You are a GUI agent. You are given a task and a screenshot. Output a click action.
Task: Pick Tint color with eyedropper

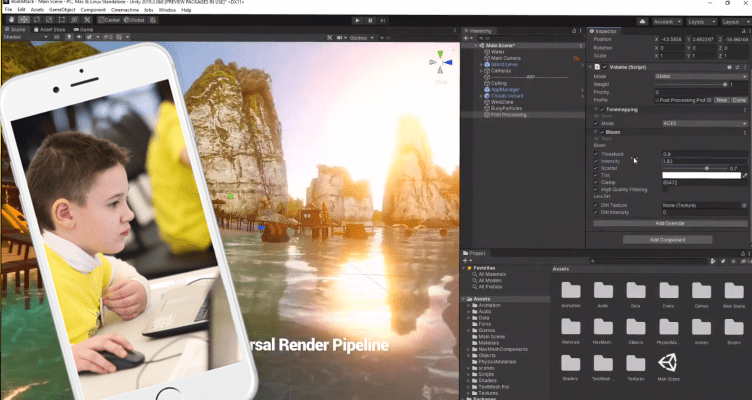click(745, 176)
